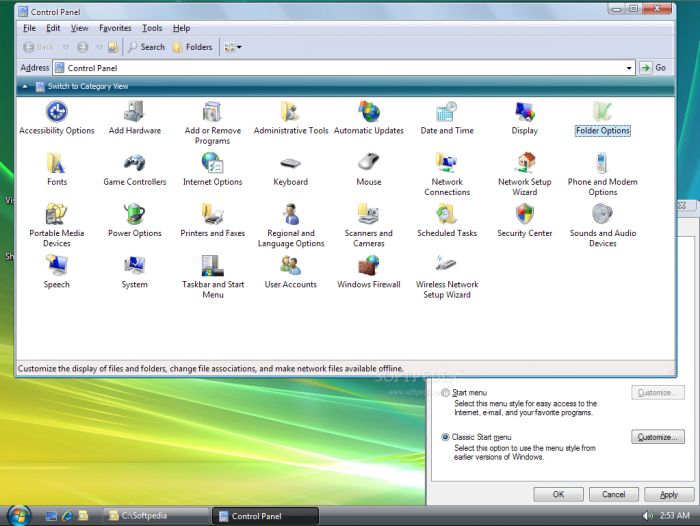Open Security Center icon

coord(525,221)
